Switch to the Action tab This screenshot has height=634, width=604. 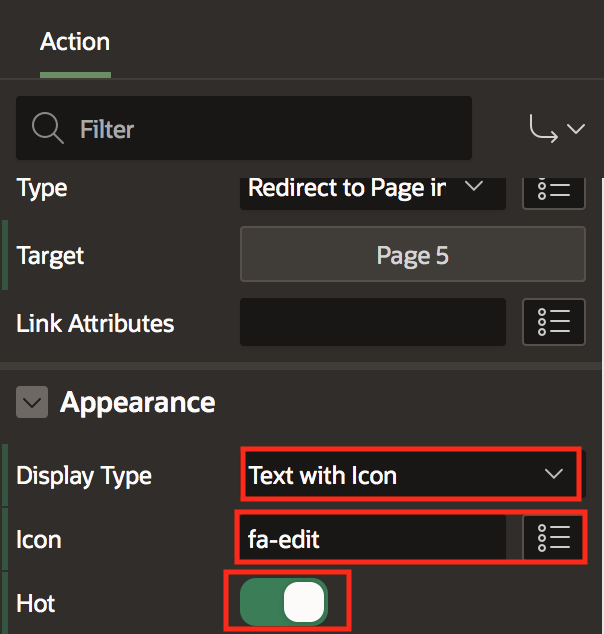pos(75,42)
